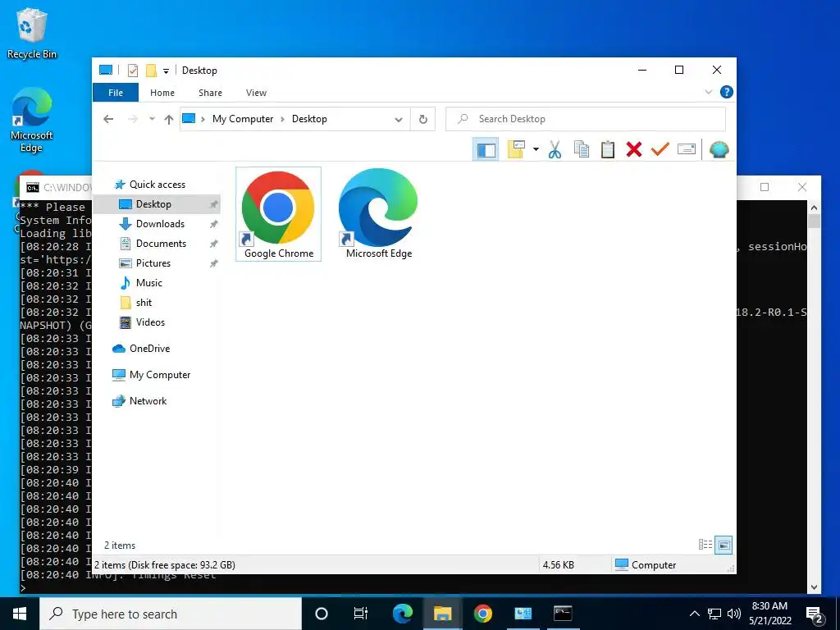Unpin Downloads via its pin icon

pyautogui.click(x=213, y=224)
